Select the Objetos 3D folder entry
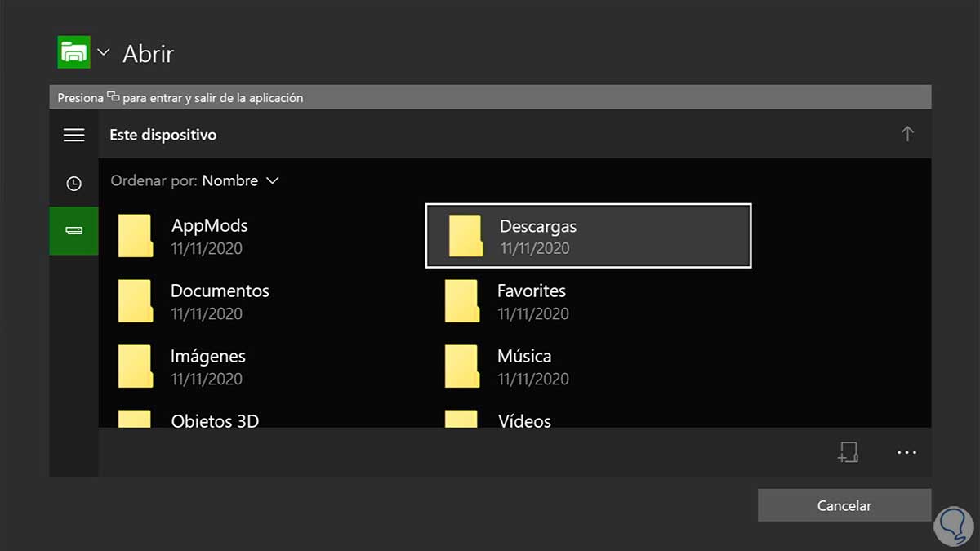The image size is (980, 551). 214,420
